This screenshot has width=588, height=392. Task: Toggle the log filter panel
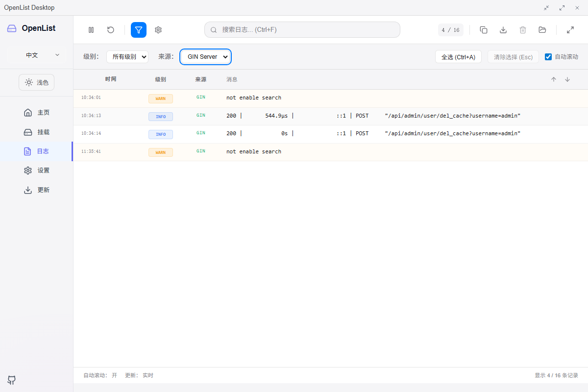[138, 30]
